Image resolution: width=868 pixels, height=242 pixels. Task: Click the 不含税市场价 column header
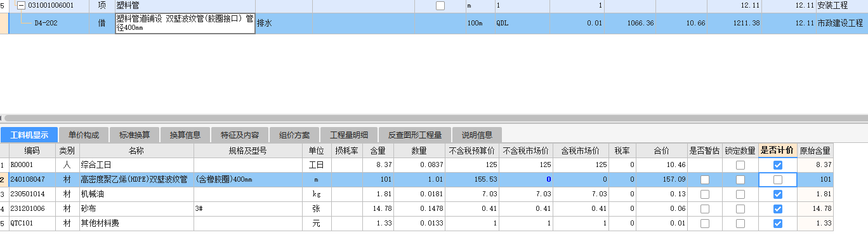point(526,151)
